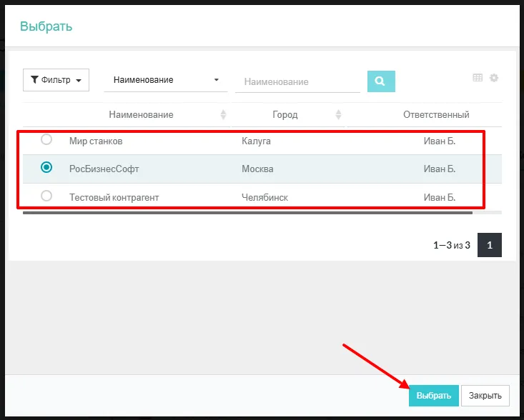Select the РосБизнесСофт radio button
This screenshot has height=420, width=524.
click(x=46, y=167)
